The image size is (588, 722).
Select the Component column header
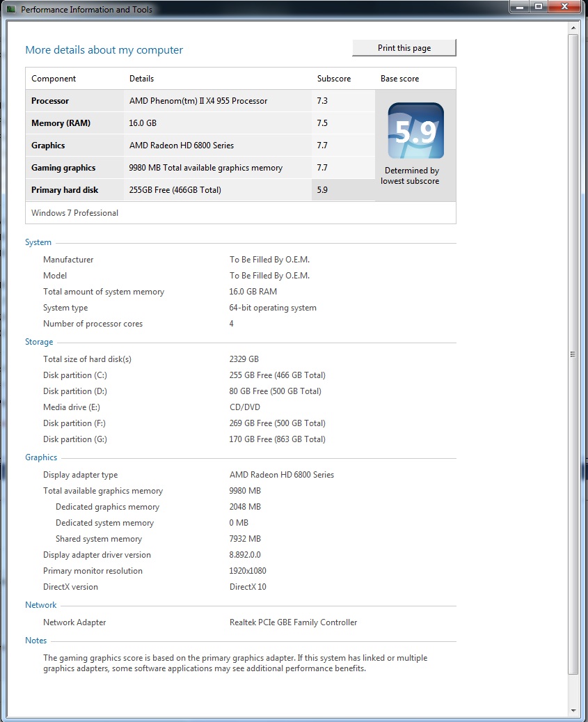(54, 79)
